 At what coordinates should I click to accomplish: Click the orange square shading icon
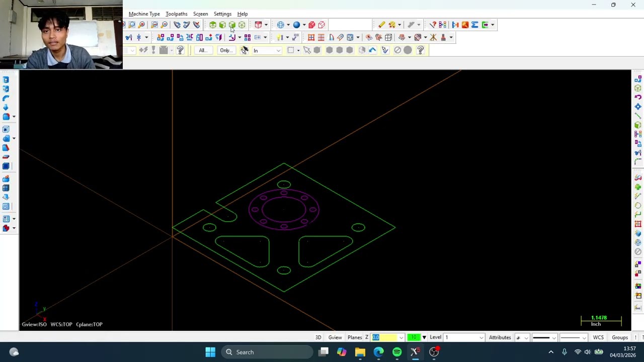coord(465,25)
